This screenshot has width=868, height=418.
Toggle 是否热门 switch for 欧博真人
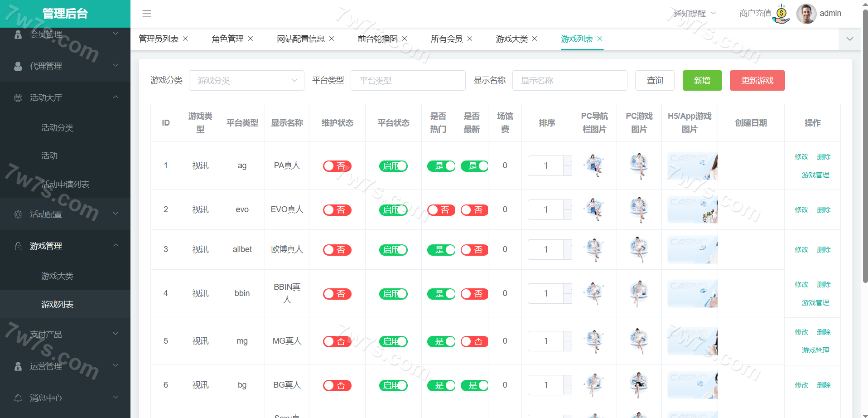click(x=440, y=250)
